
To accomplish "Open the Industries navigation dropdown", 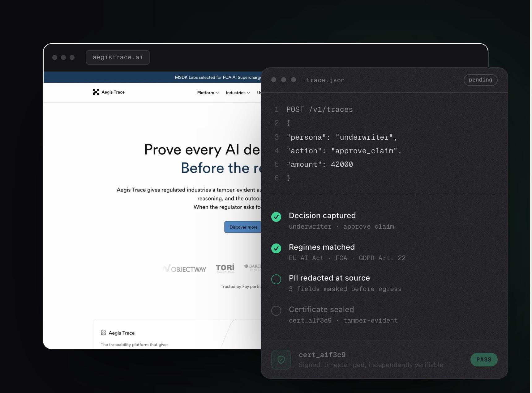I will [x=238, y=93].
